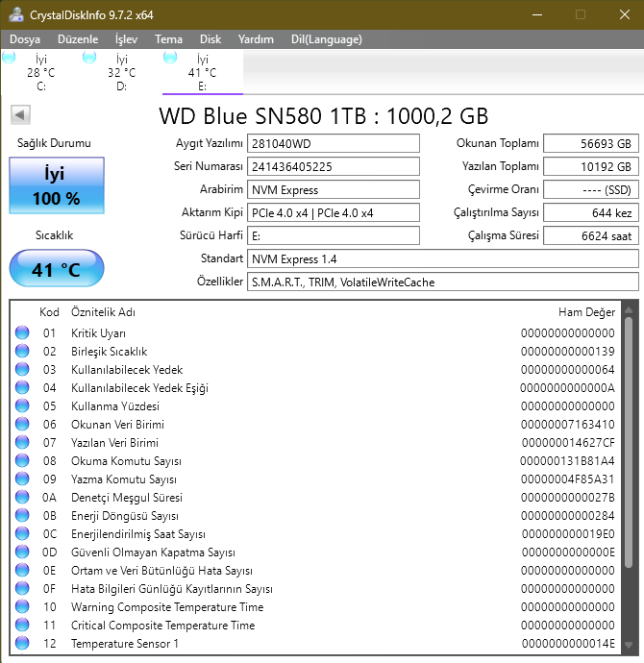Open the İşlev menu
Screen dimensions: 644x663
click(x=126, y=39)
